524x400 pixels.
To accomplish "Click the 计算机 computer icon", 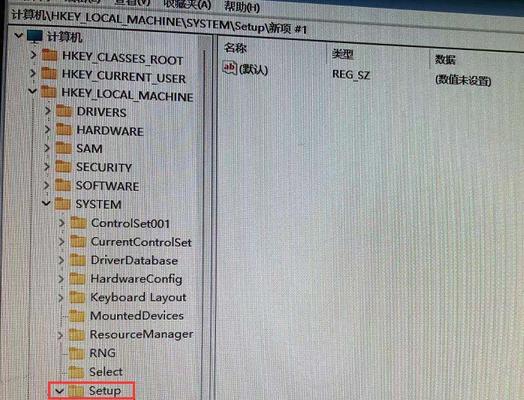I will tap(35, 36).
